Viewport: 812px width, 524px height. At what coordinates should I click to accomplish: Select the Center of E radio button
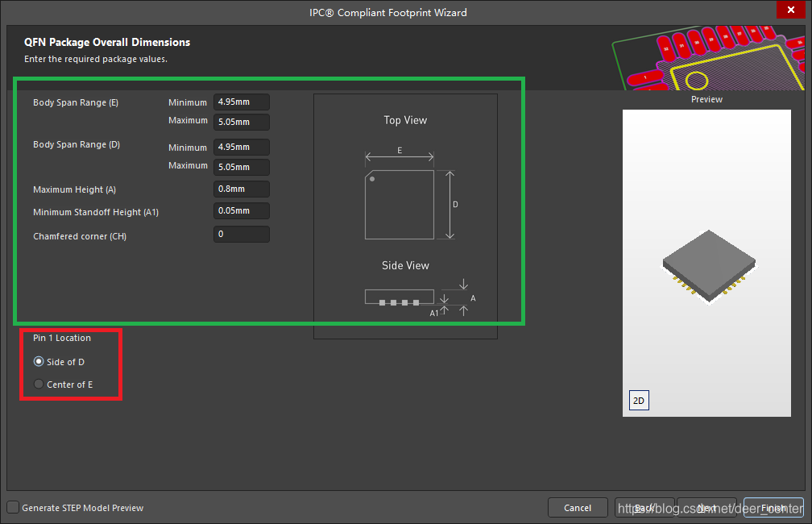39,385
